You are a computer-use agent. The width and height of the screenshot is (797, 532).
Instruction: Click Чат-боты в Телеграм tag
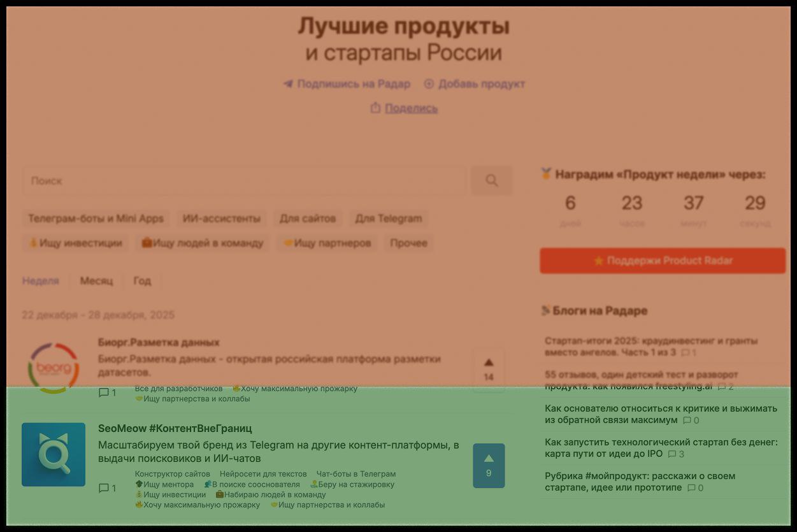[x=356, y=474]
